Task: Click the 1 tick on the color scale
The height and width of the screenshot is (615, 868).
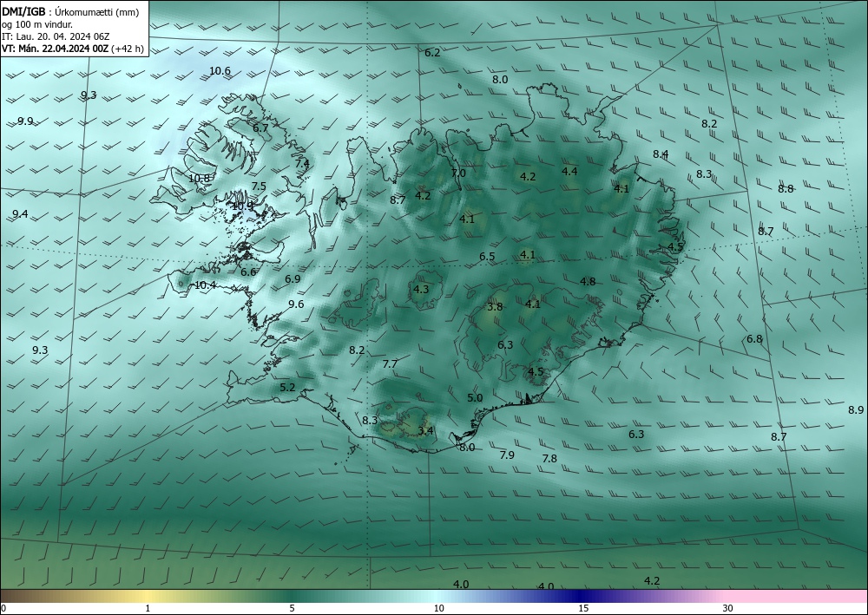Action: 148,609
